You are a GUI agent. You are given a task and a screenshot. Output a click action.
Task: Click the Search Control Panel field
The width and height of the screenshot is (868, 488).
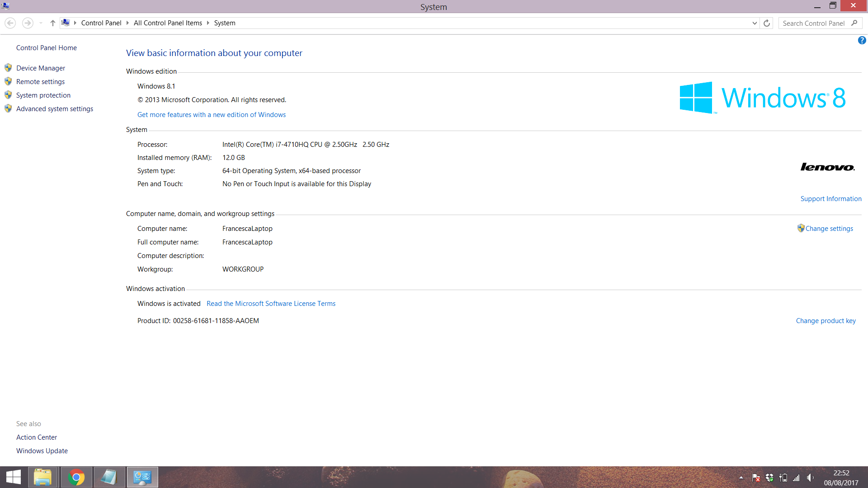(x=813, y=23)
